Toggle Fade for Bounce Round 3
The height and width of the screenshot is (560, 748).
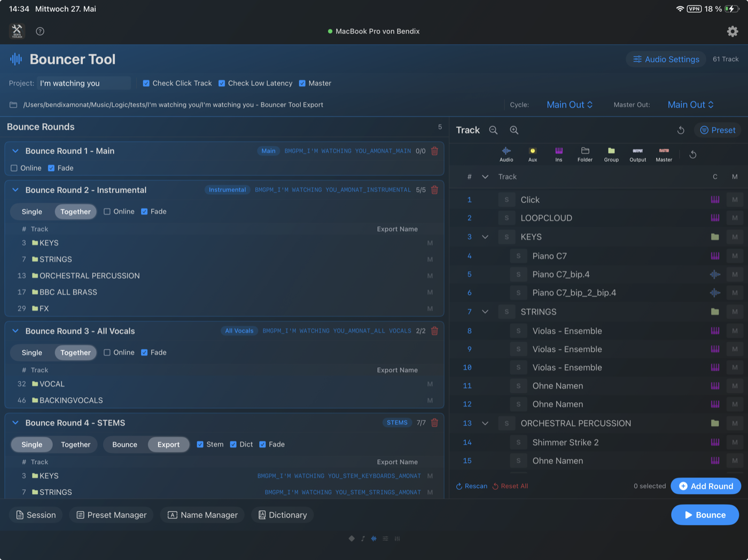144,352
